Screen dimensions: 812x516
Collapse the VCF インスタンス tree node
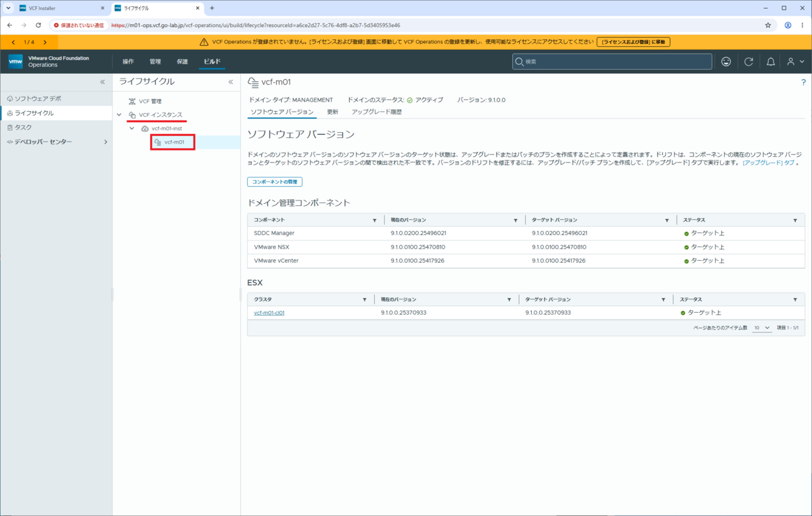[x=119, y=114]
